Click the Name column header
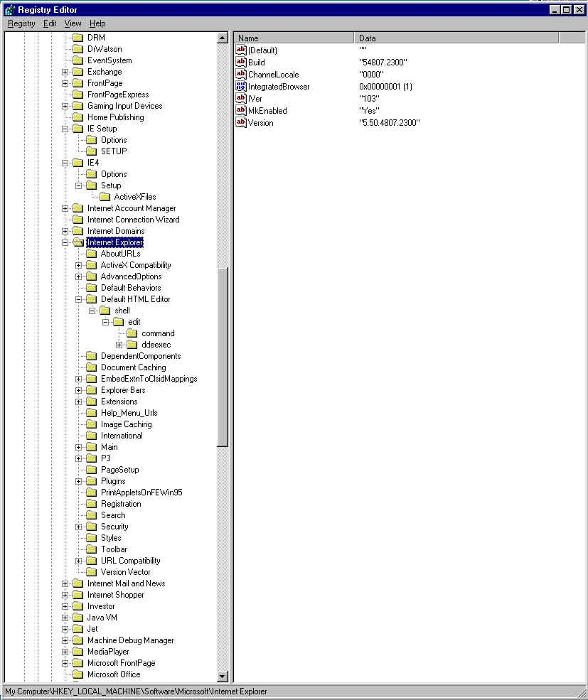Screen dimensions: 588x700 click(x=294, y=38)
